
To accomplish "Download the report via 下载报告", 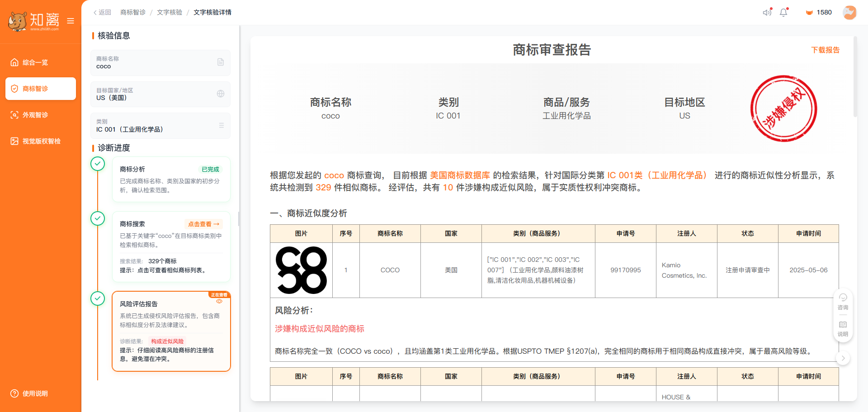I will pyautogui.click(x=825, y=50).
